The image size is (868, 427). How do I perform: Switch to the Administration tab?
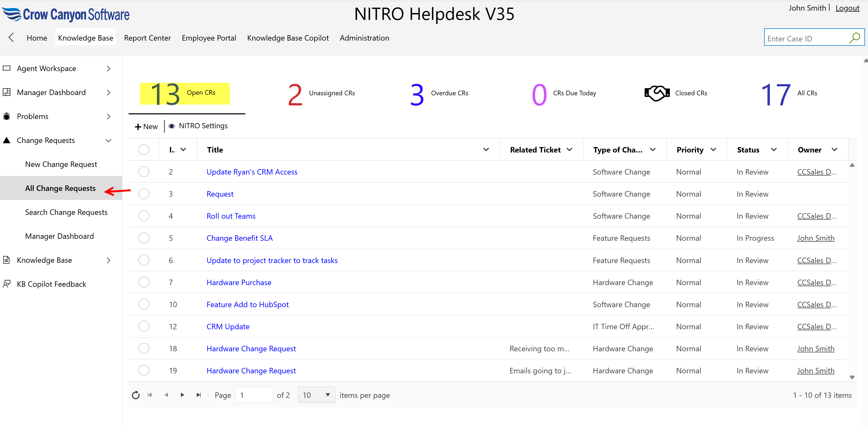click(364, 38)
